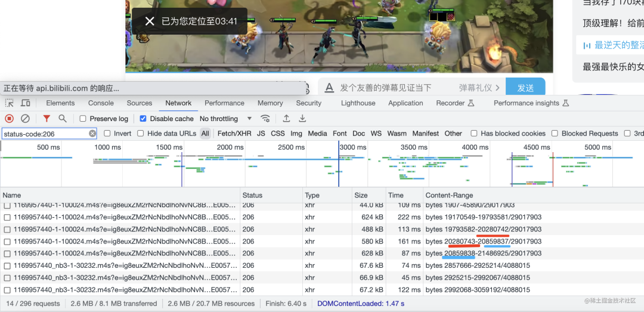The height and width of the screenshot is (312, 644).
Task: Filter by WS type
Action: (x=376, y=133)
